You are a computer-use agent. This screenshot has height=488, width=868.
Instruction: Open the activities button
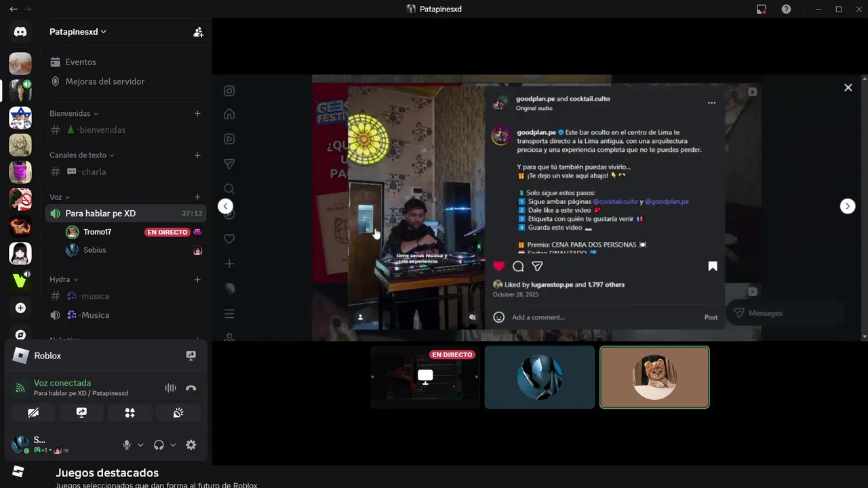click(x=130, y=412)
